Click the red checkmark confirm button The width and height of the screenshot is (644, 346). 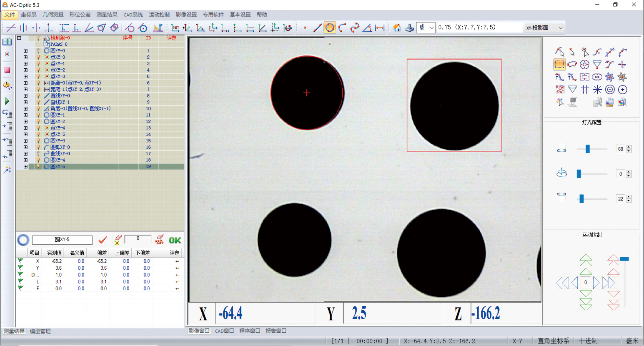[102, 240]
